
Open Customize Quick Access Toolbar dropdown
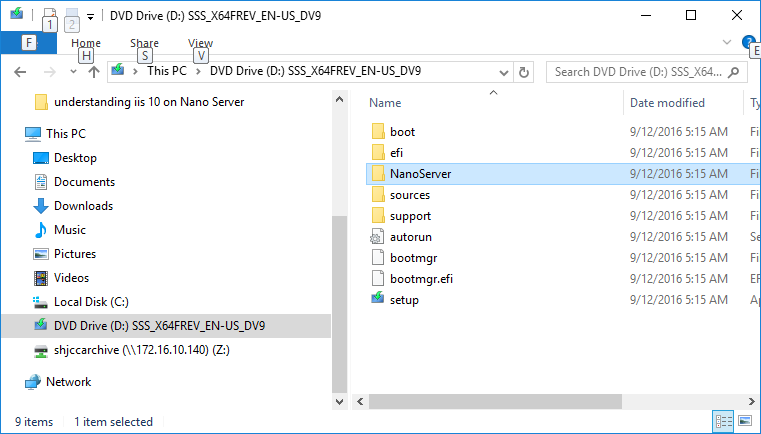click(90, 16)
